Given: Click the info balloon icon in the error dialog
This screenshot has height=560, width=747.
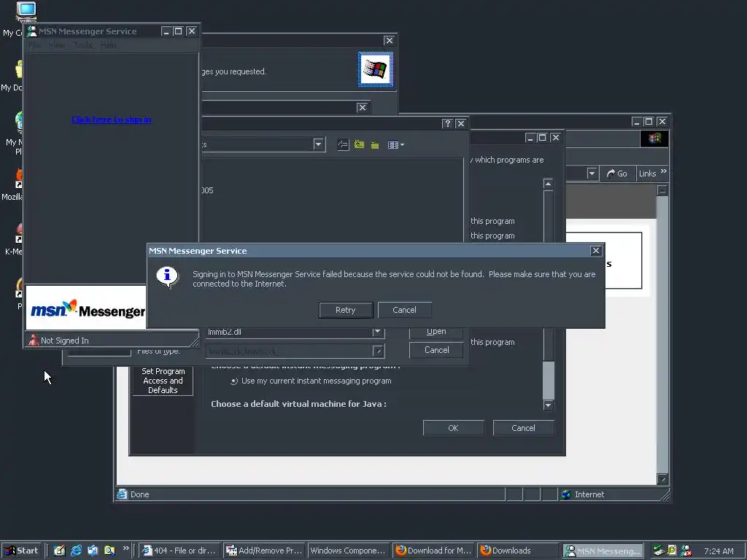Looking at the screenshot, I should [167, 276].
